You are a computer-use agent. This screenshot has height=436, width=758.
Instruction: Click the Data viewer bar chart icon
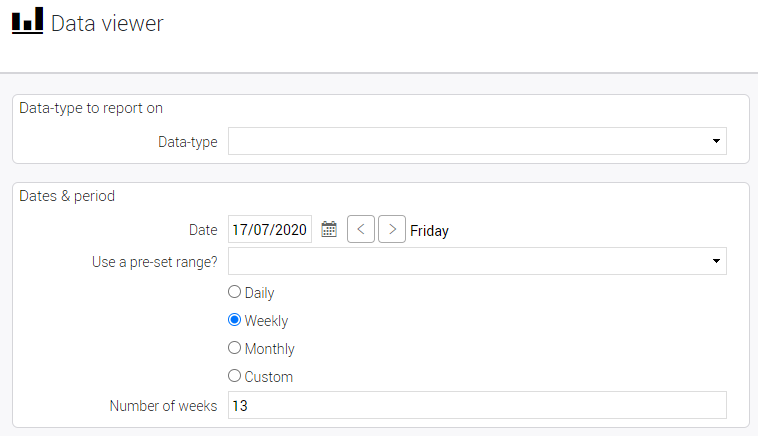pyautogui.click(x=27, y=21)
